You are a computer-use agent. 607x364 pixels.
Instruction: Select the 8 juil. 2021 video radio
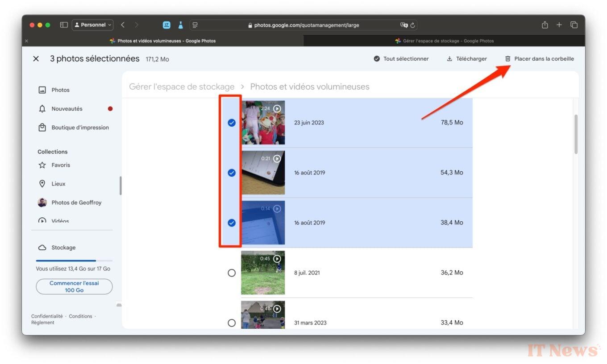click(232, 273)
